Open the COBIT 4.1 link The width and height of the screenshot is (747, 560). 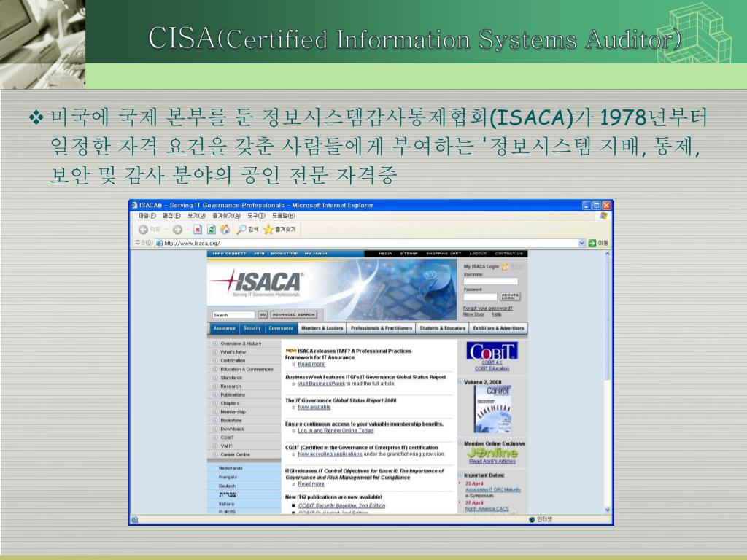coord(492,362)
